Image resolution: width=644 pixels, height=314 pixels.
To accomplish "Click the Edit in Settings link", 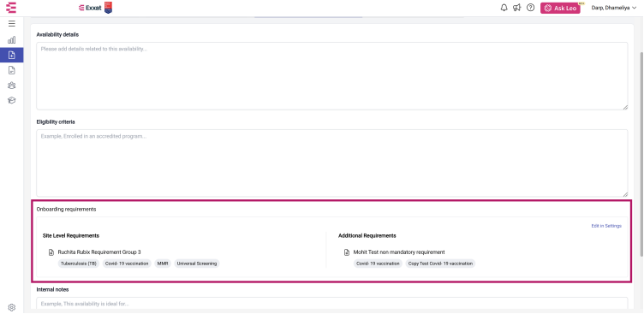I will (x=606, y=226).
